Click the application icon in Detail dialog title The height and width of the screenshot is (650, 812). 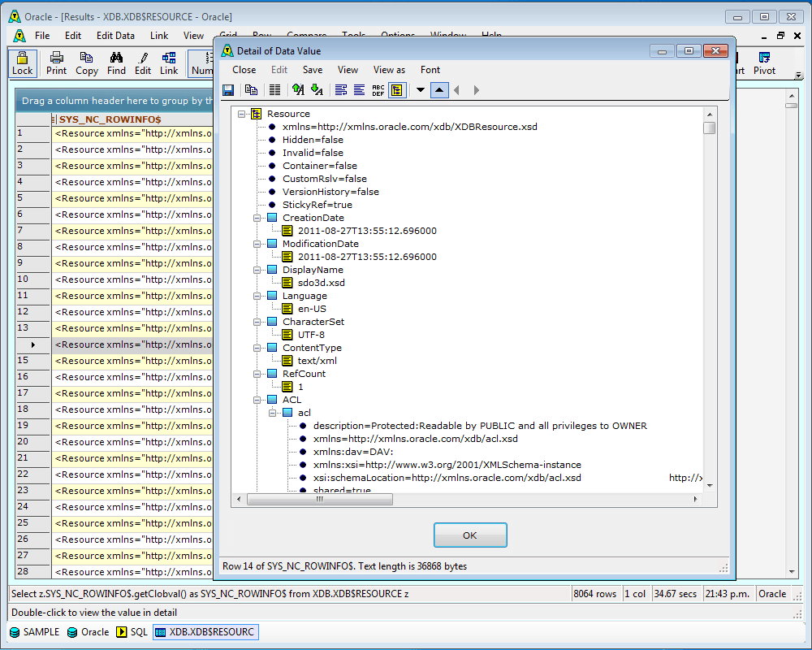point(227,51)
